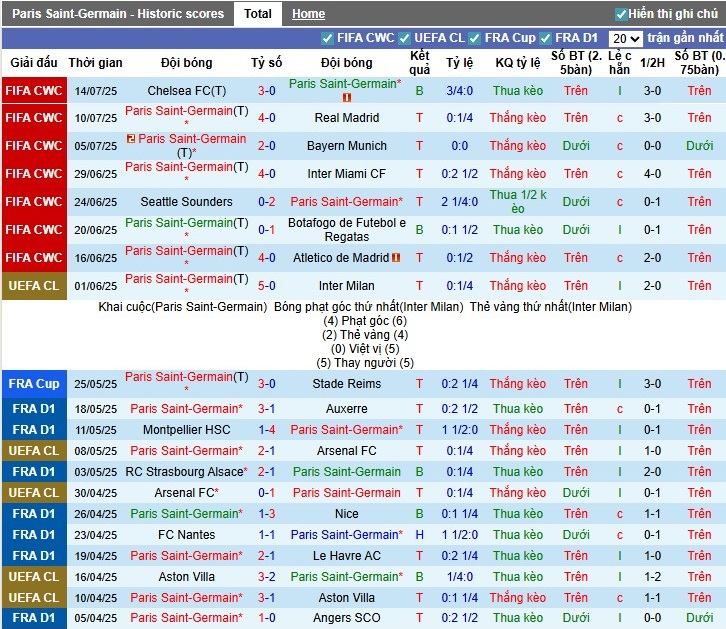Click the date 24/06/25
The height and width of the screenshot is (629, 726).
pyautogui.click(x=96, y=202)
